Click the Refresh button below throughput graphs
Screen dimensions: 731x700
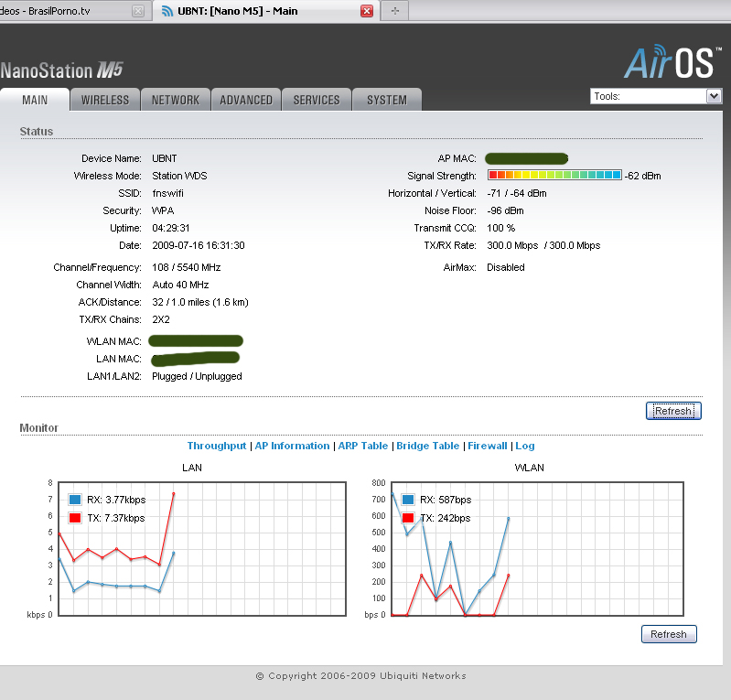coord(669,634)
